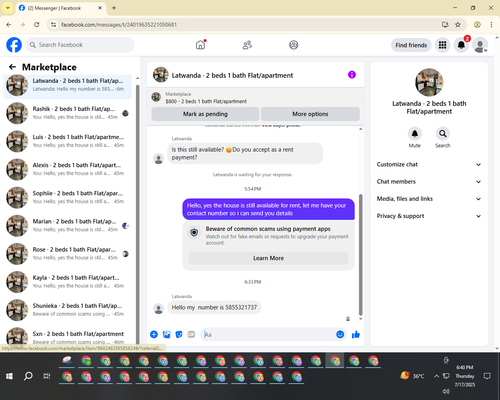Open the Rashik conversation
This screenshot has width=500, height=400.
tap(67, 113)
